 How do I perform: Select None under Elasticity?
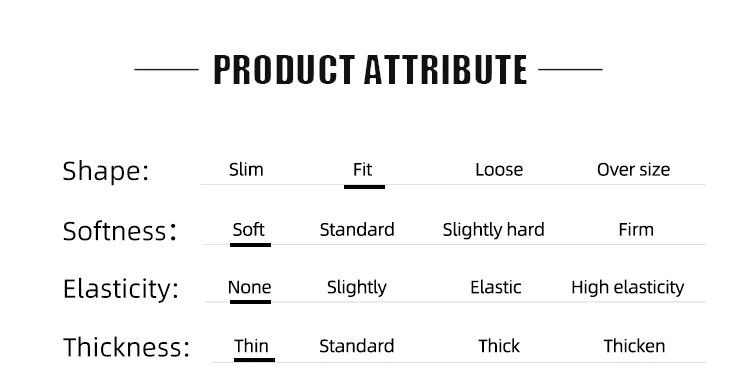coord(250,287)
